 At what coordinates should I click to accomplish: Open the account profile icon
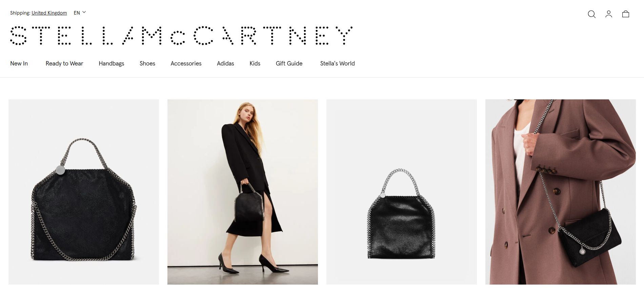pos(609,14)
